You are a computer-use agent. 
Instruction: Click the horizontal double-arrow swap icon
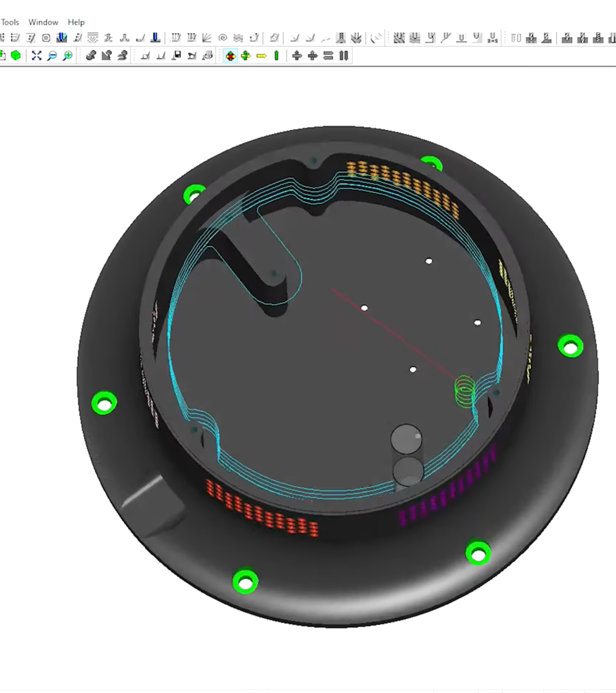point(328,55)
